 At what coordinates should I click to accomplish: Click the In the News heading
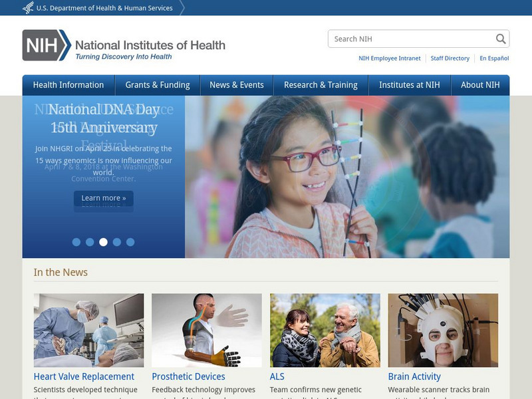pyautogui.click(x=61, y=272)
